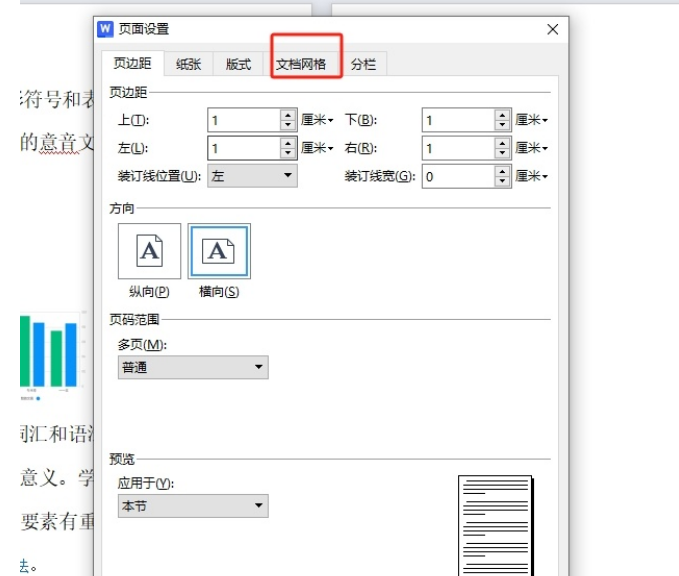Open the unit dropdown for 左(L) margin
The height and width of the screenshot is (576, 679).
[x=317, y=148]
